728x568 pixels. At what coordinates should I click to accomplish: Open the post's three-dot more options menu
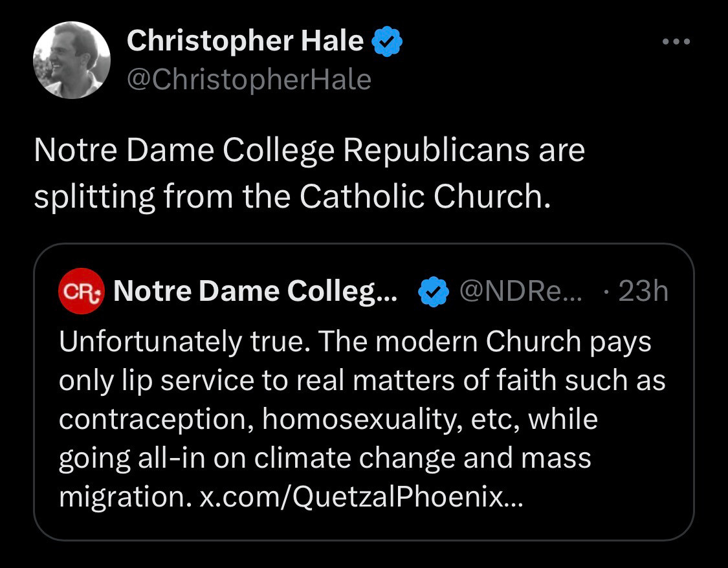[x=677, y=42]
